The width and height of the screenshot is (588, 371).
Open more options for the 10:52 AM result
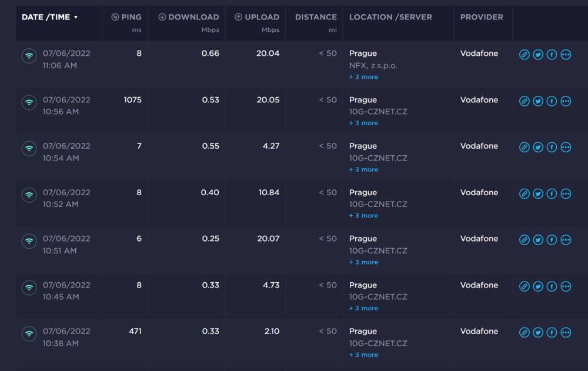point(566,194)
